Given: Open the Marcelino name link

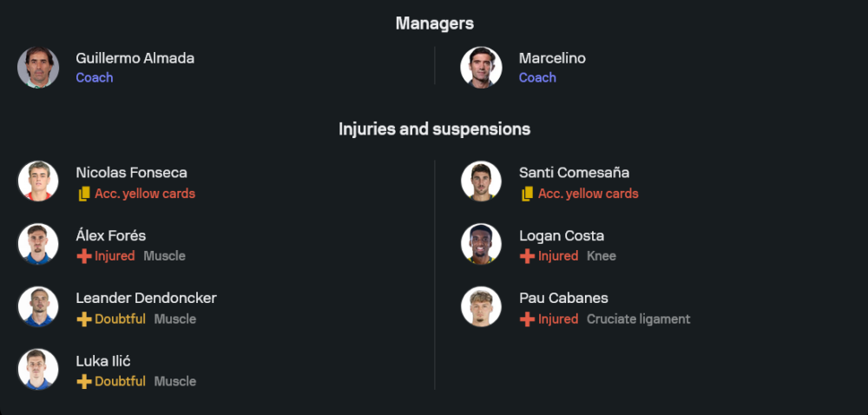Looking at the screenshot, I should (552, 58).
